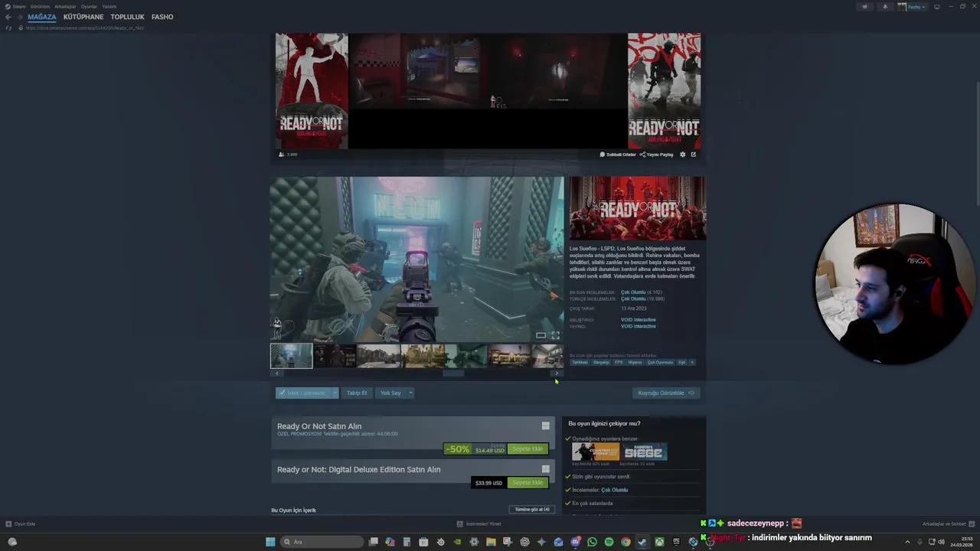Image resolution: width=980 pixels, height=551 pixels.
Task: Toggle theater mode on the screenshot viewer
Action: (x=541, y=335)
